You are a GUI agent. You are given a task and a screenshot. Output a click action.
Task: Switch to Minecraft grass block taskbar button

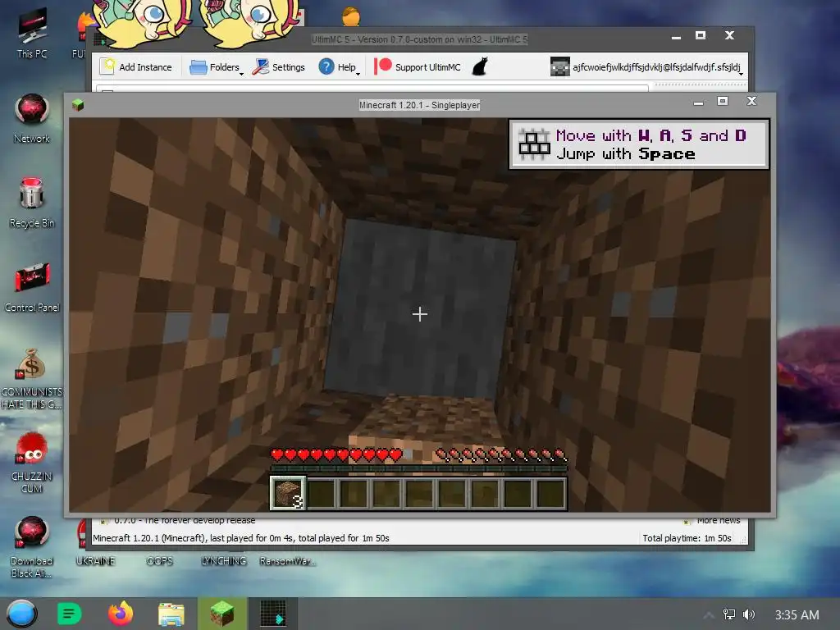[x=222, y=614]
